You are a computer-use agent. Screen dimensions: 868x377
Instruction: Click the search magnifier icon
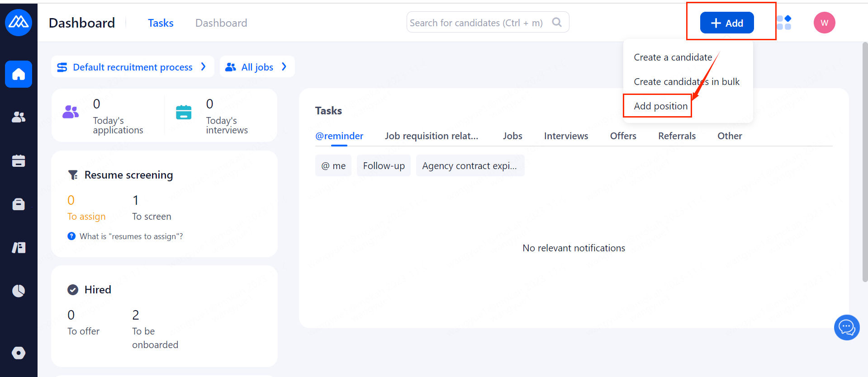point(557,22)
